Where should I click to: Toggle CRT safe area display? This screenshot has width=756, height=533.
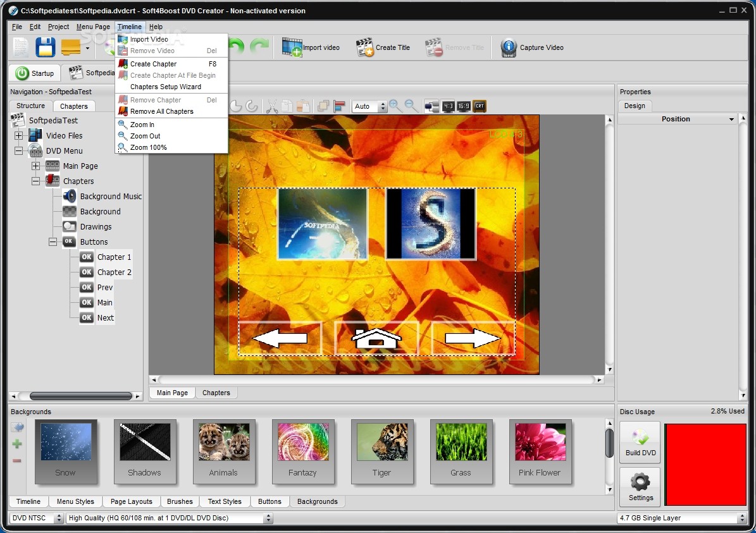[480, 106]
